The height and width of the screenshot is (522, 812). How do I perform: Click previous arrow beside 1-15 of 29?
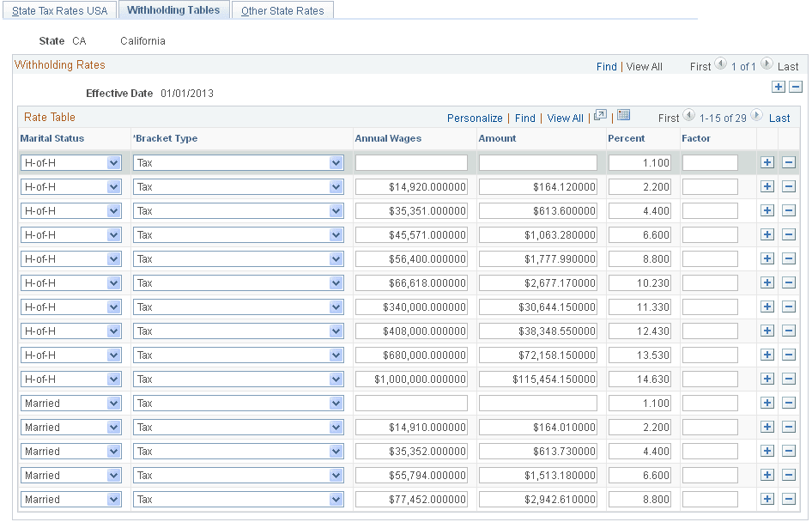(688, 117)
